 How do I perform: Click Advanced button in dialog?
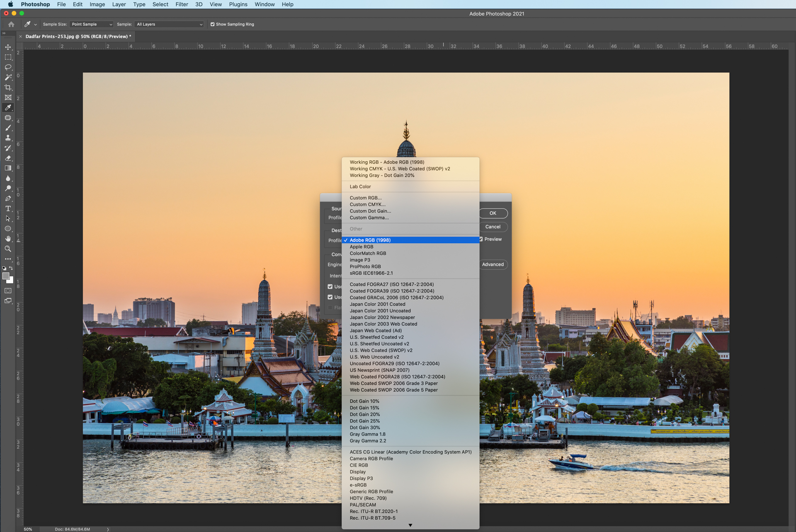coord(492,264)
